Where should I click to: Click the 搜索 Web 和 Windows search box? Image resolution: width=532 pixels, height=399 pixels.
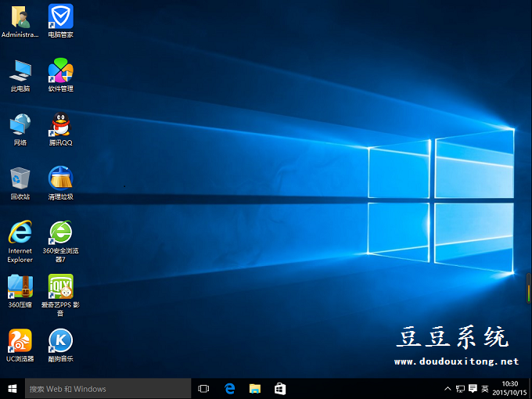(108, 389)
